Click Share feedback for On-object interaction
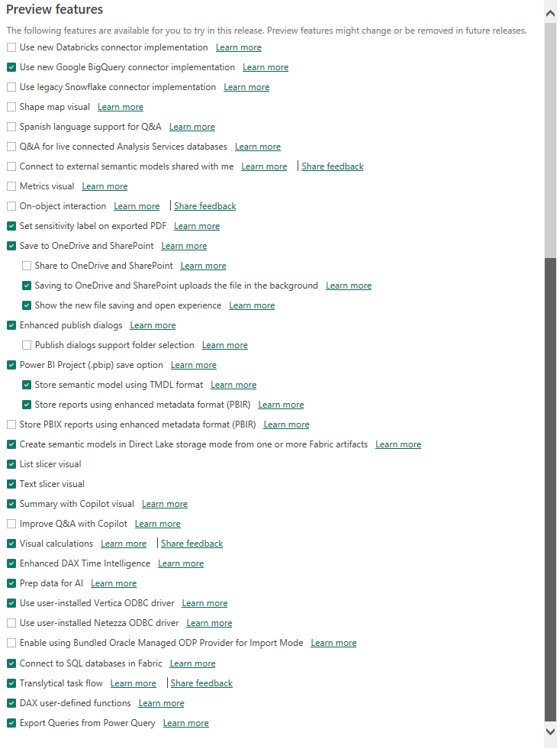This screenshot has height=752, width=560. tap(204, 206)
